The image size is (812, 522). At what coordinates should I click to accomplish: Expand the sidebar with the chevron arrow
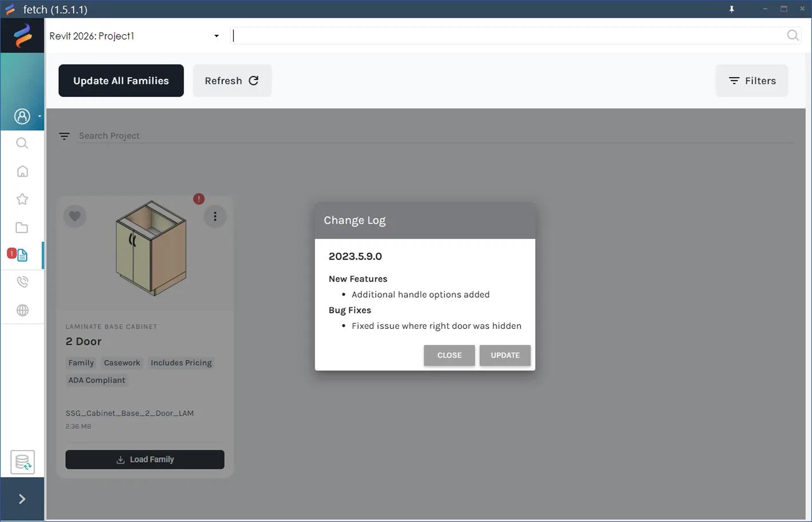(22, 499)
